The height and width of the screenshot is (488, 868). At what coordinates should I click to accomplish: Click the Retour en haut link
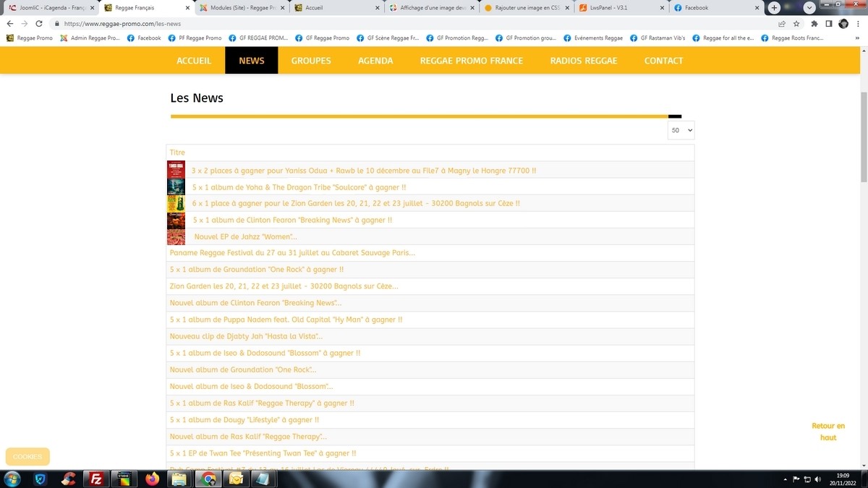click(828, 432)
